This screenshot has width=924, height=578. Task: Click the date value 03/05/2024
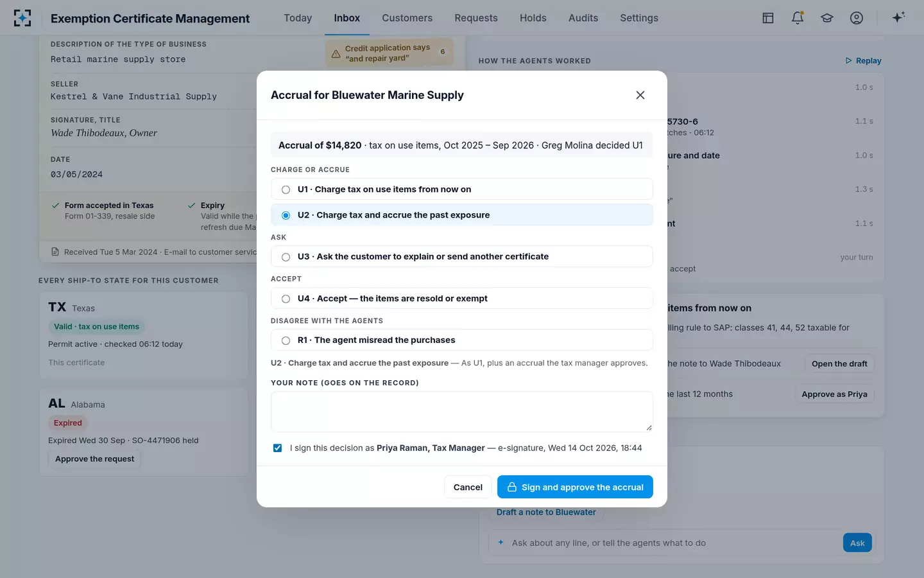pos(76,174)
